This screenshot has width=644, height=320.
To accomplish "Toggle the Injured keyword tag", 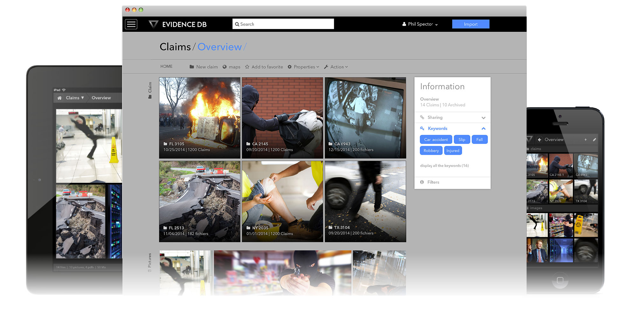I will pos(453,151).
